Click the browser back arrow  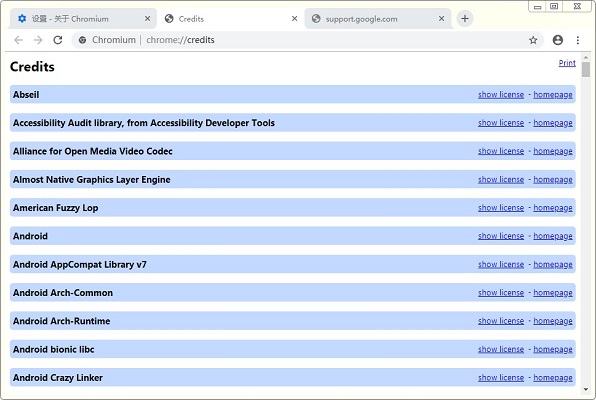point(18,40)
